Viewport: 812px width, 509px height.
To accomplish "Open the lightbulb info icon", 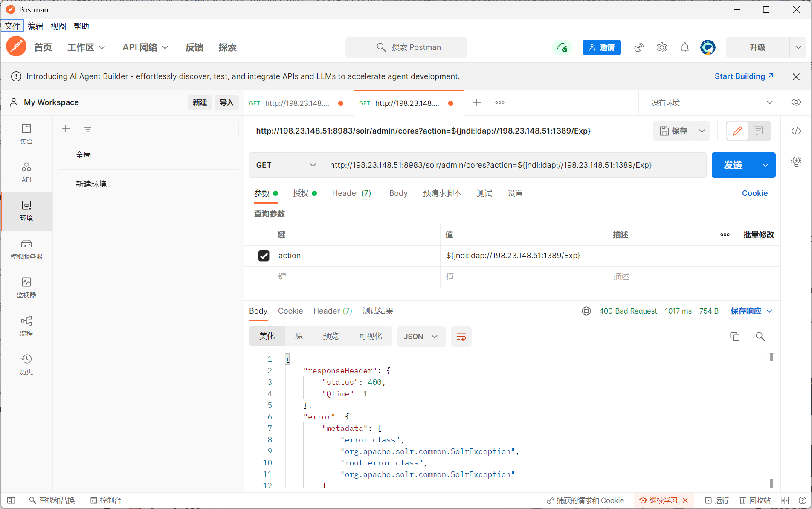I will (x=796, y=161).
